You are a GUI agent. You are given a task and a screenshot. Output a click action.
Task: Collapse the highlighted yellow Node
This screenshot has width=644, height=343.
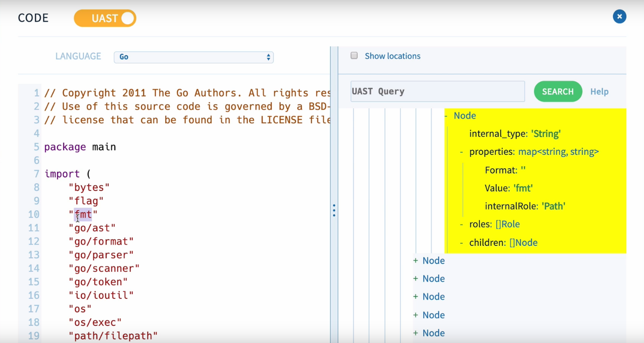(x=446, y=116)
